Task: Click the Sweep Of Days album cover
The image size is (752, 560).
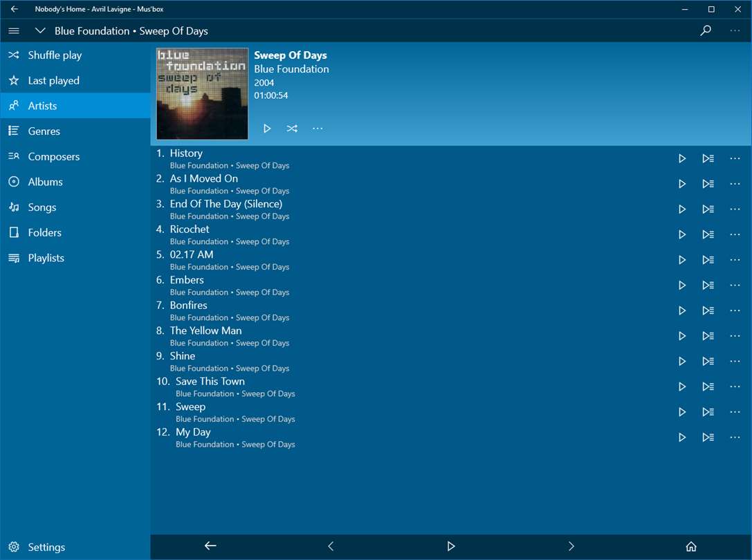Action: [x=203, y=93]
